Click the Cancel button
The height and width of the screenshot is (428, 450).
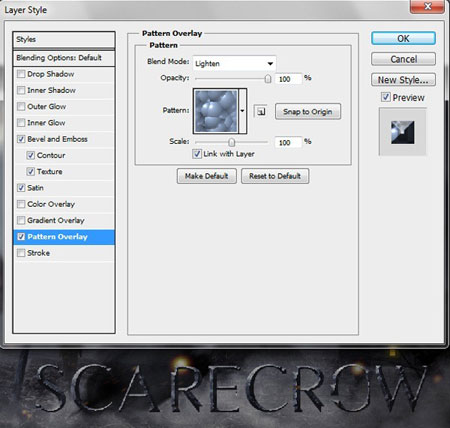pyautogui.click(x=403, y=59)
